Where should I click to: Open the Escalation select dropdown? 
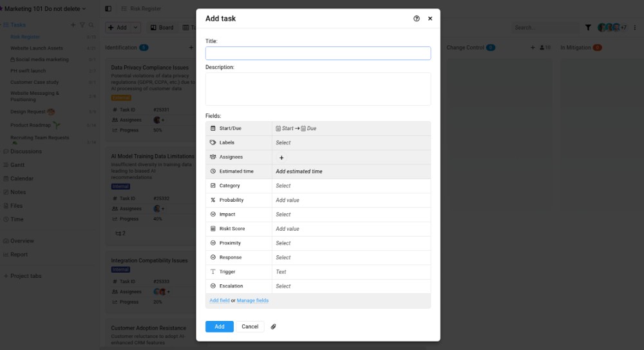tap(283, 286)
